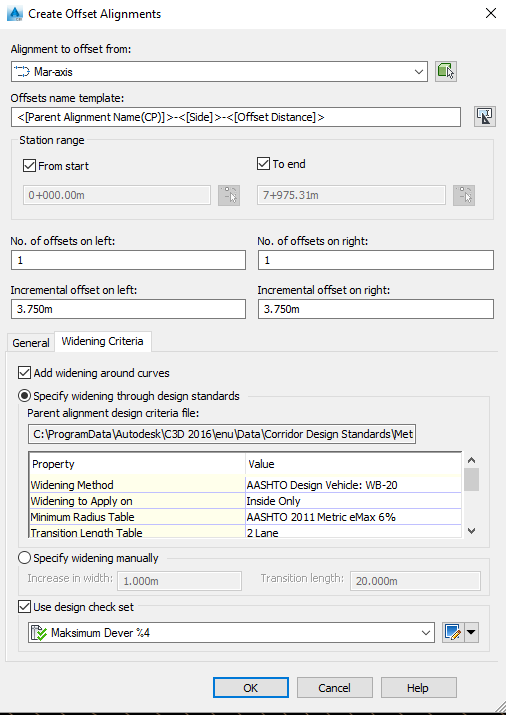Click Incremental offset on left field

(x=128, y=309)
